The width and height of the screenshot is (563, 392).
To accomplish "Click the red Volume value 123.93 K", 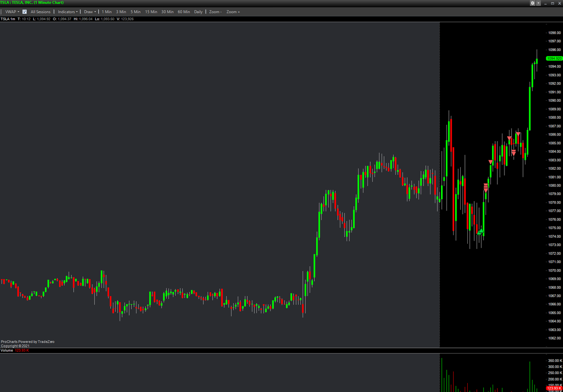I will [22, 350].
